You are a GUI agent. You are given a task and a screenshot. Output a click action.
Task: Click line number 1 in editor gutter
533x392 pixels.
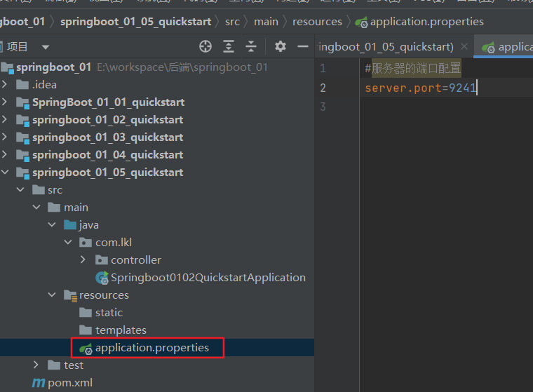pos(323,68)
